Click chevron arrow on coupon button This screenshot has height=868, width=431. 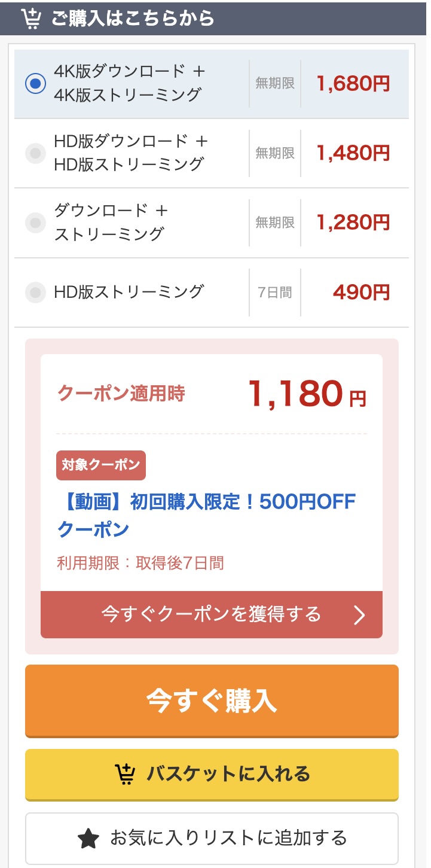359,615
